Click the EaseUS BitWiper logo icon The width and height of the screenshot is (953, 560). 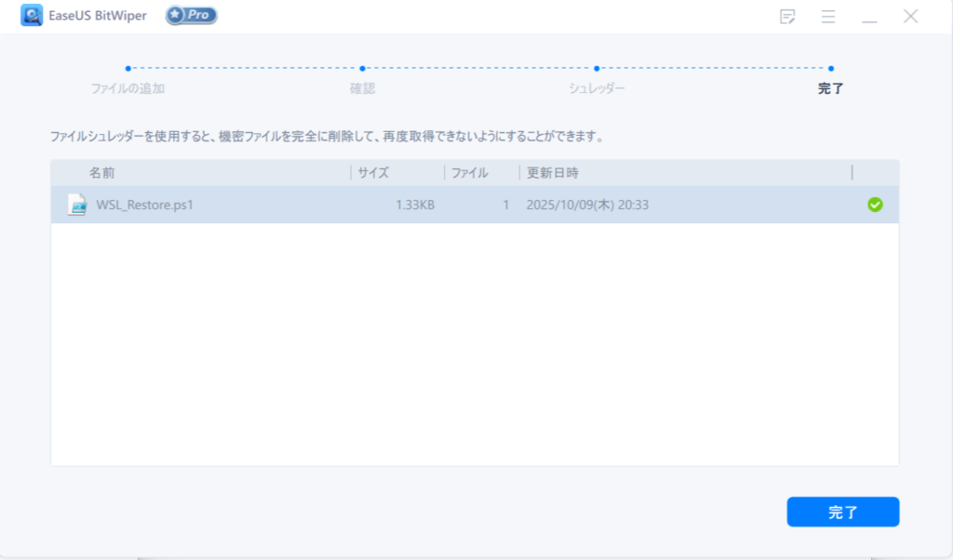click(x=32, y=16)
